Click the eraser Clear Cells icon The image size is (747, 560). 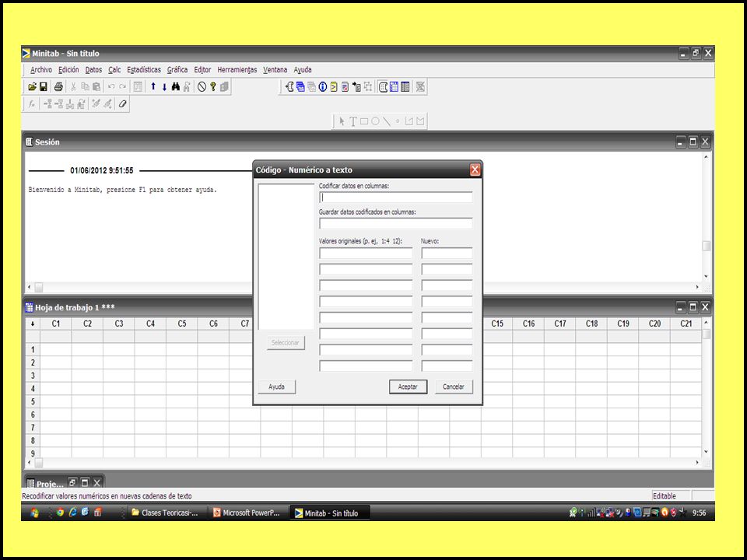(122, 103)
